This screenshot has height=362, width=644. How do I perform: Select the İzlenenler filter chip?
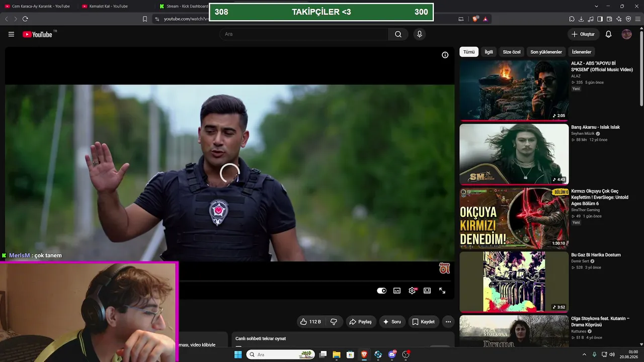coord(582,52)
